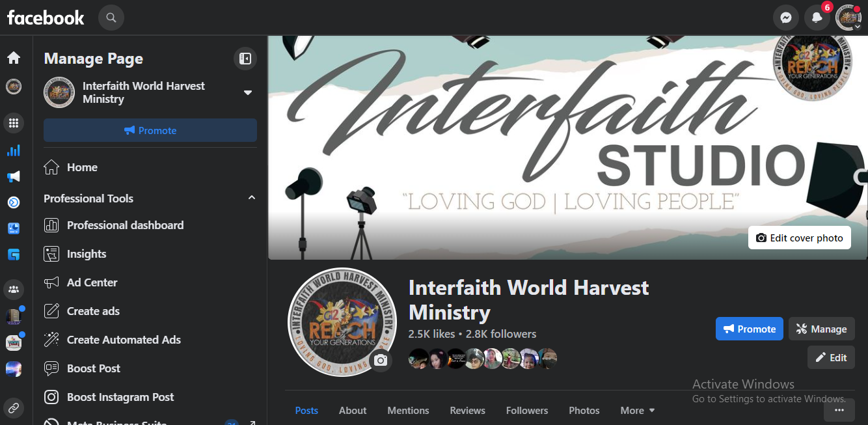The width and height of the screenshot is (868, 425).
Task: Click the blue bar-chart icon in shortcut rail
Action: [14, 150]
